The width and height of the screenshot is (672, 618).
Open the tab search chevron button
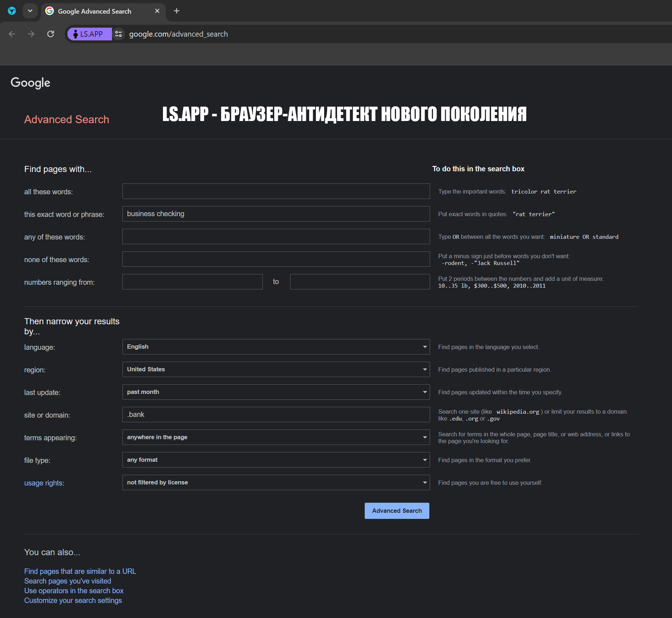(x=30, y=11)
